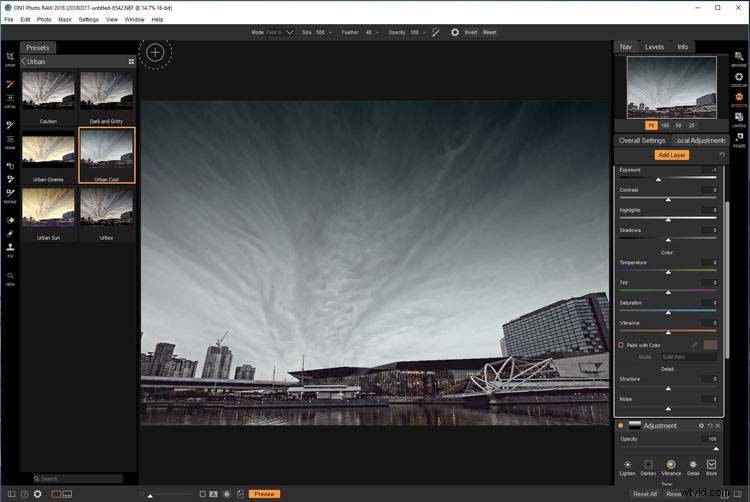
Task: Apply the Vibrance adjustment style
Action: coord(671,467)
